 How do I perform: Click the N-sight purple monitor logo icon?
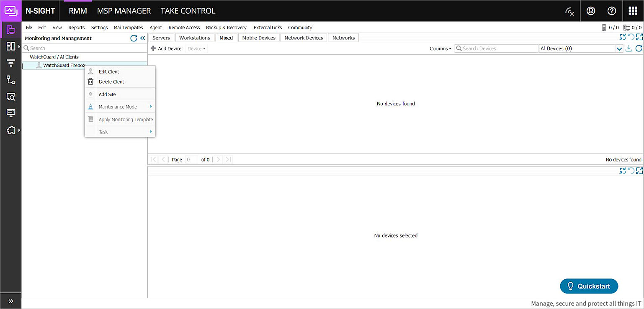(10, 11)
